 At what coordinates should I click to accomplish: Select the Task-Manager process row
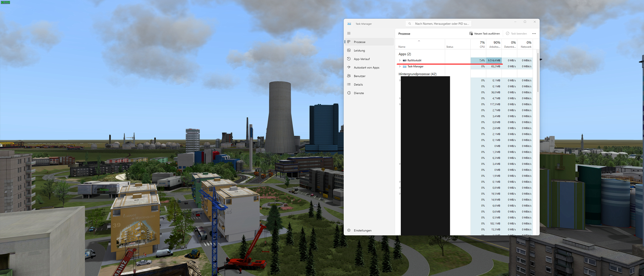464,66
